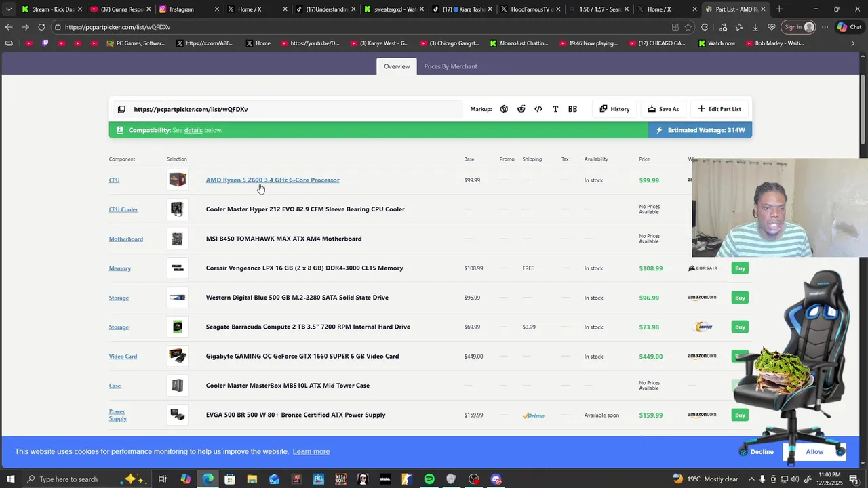Click the History button
The width and height of the screenshot is (868, 488).
pyautogui.click(x=614, y=109)
